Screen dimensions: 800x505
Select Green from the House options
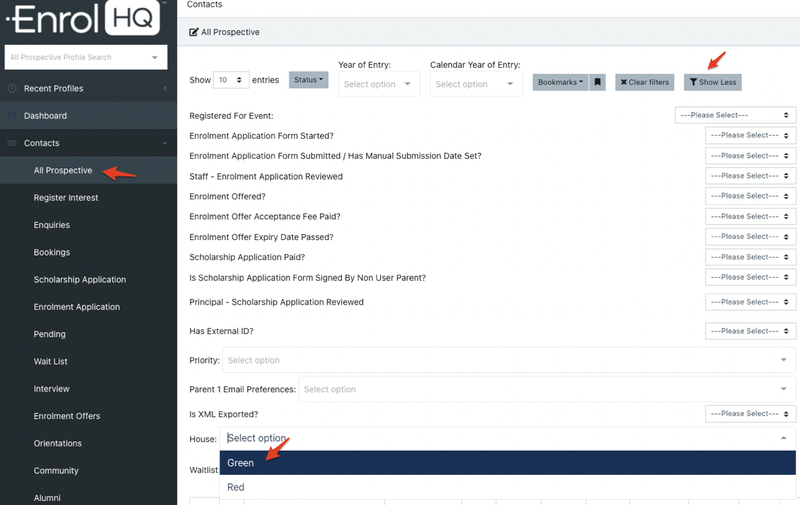click(x=240, y=463)
